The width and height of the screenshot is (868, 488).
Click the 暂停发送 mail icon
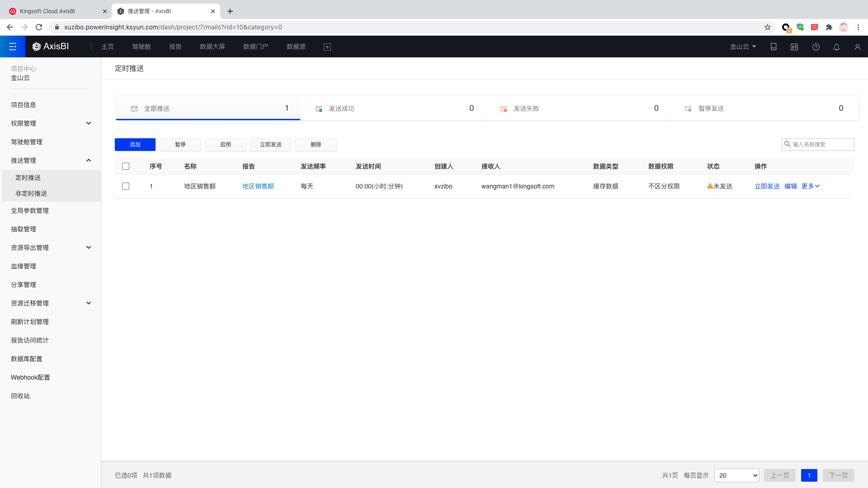point(688,109)
